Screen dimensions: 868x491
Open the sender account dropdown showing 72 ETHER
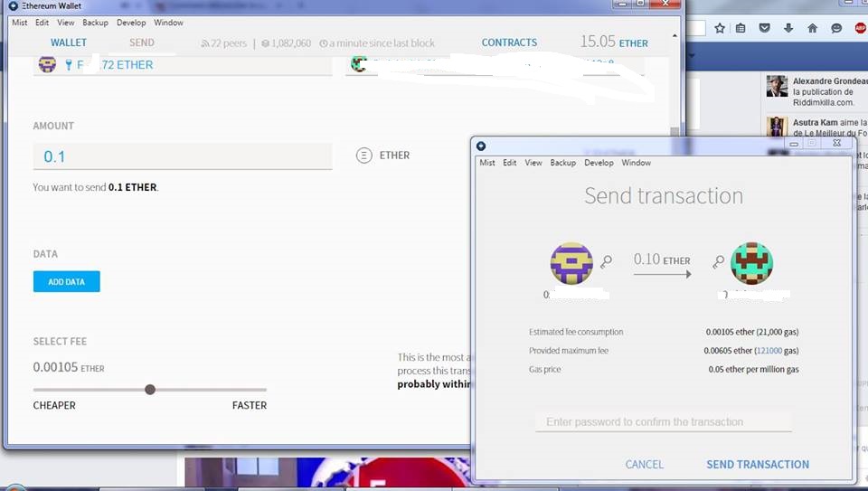click(x=183, y=65)
